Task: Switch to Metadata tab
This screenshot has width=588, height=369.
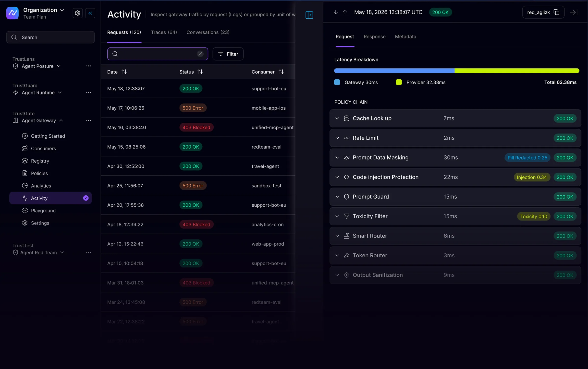Action: [x=405, y=36]
